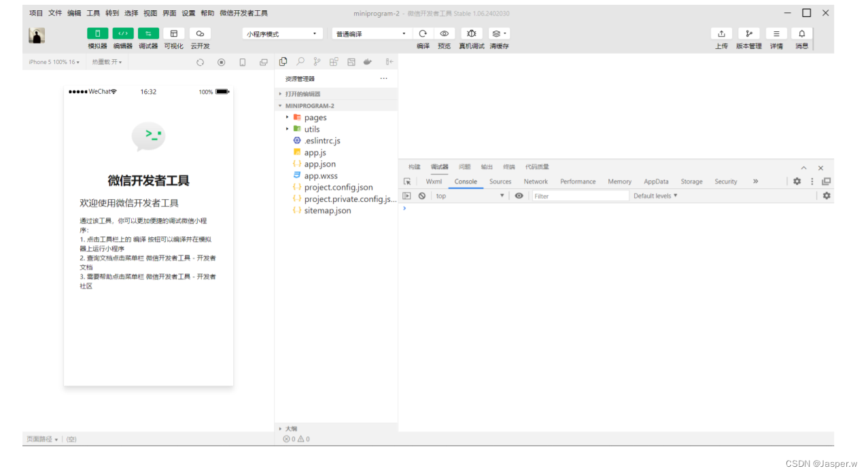
Task: Click the simulator refresh icon
Action: tap(201, 63)
